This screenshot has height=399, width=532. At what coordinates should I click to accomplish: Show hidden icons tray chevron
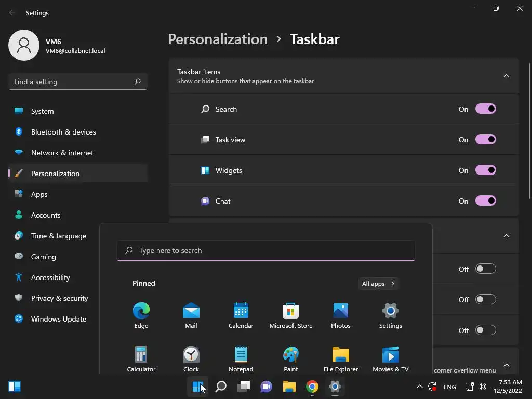tap(420, 387)
